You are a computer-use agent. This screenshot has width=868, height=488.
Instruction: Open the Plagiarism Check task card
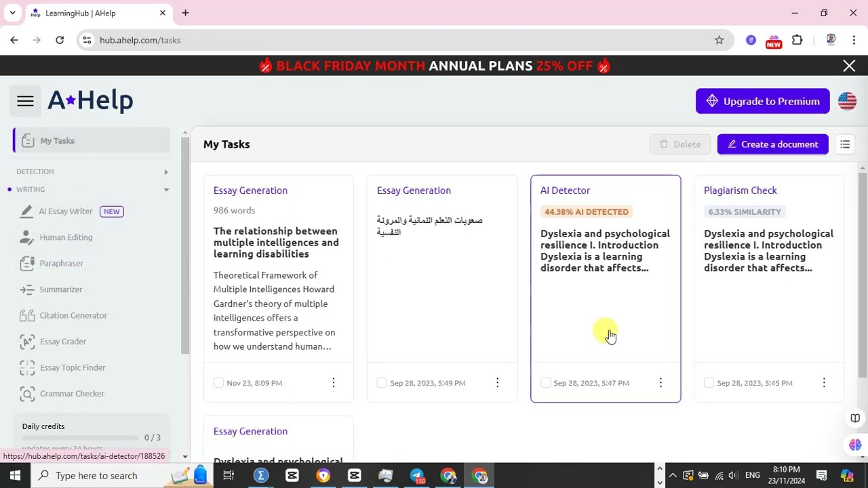(x=769, y=289)
